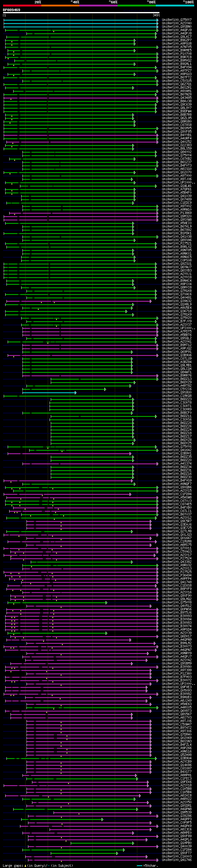
Task: Select hit label UniRef100_A8IKC8
Action: 177,795
